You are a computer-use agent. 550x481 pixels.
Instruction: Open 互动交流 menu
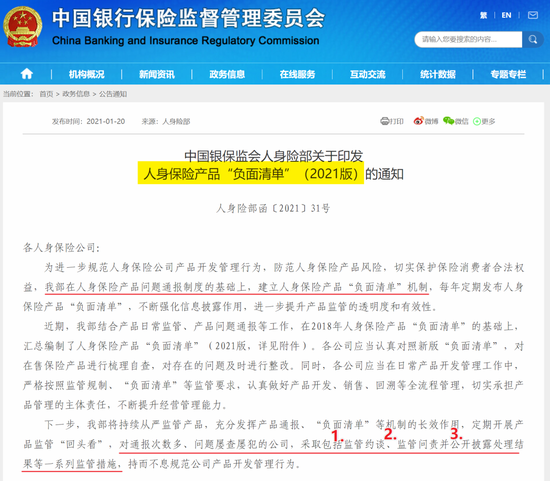(368, 74)
